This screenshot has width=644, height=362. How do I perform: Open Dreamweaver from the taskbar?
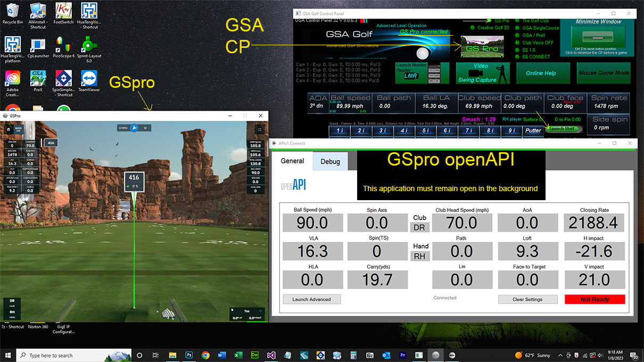click(255, 355)
